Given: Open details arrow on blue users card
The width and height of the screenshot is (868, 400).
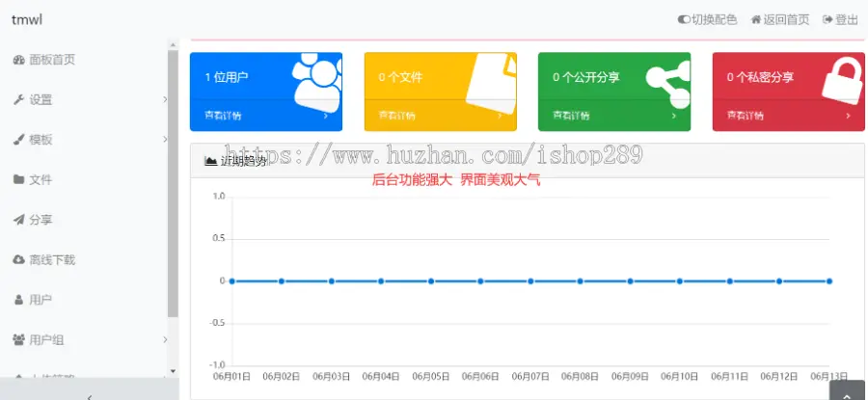Looking at the screenshot, I should (x=326, y=116).
